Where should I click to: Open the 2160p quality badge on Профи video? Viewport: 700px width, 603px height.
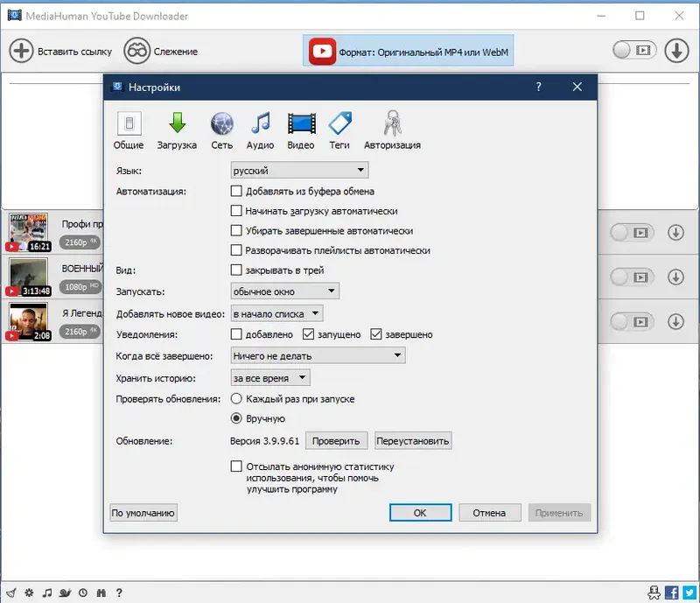click(x=80, y=242)
